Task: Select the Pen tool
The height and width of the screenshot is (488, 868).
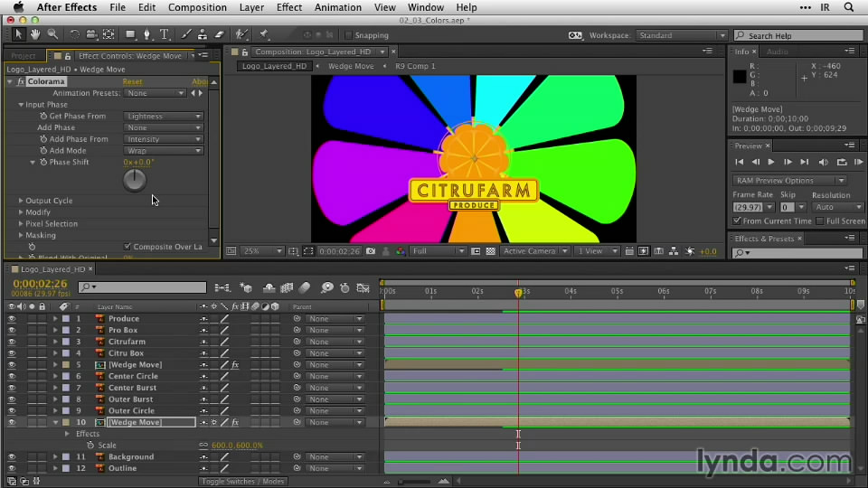Action: (147, 34)
